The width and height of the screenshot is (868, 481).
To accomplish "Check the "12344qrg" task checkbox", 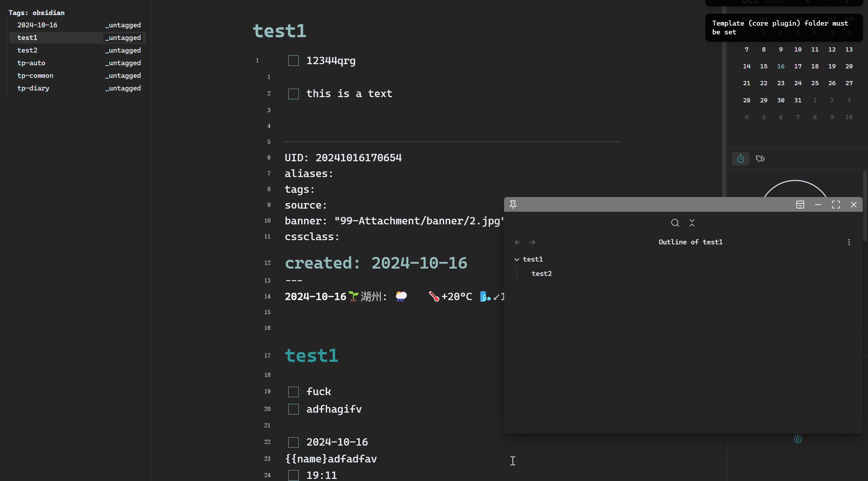I will (x=293, y=61).
